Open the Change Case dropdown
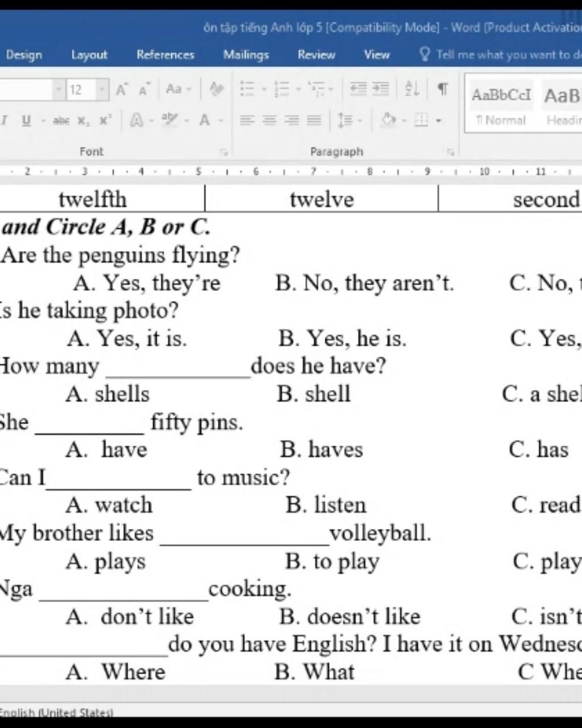The width and height of the screenshot is (582, 728). 178,89
